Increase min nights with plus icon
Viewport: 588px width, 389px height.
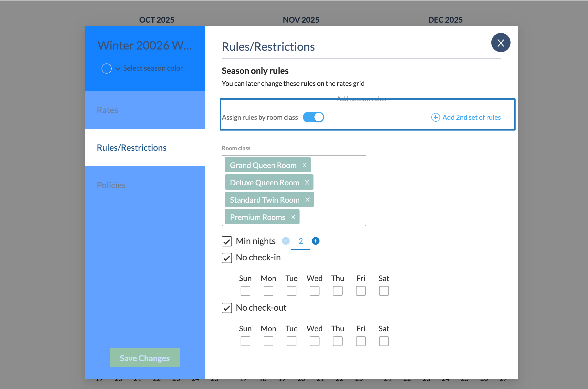pos(315,241)
